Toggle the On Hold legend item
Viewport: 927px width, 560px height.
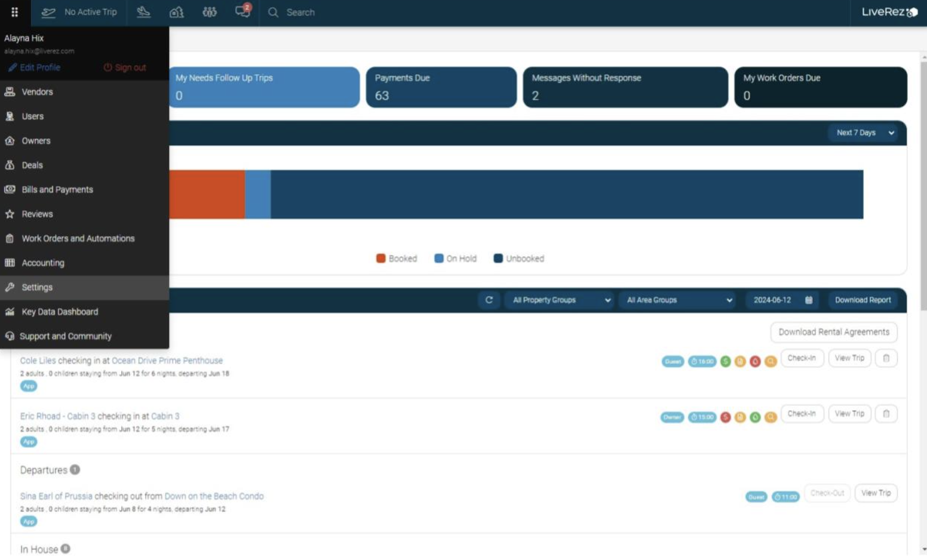455,259
